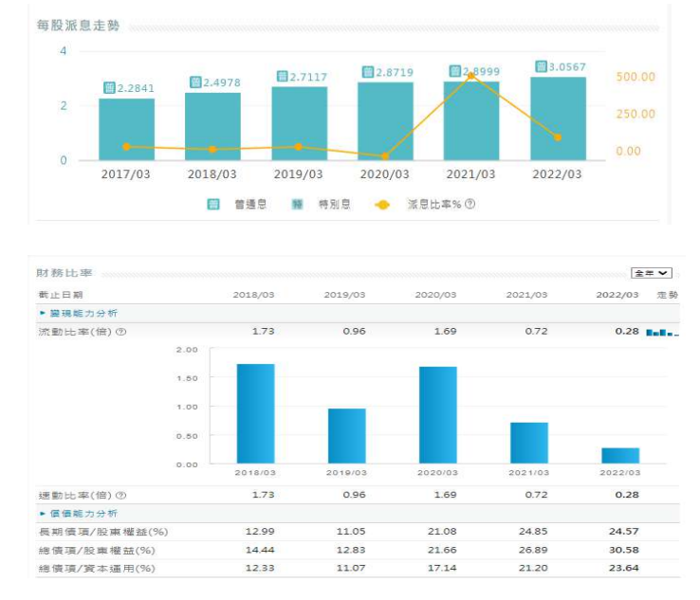Open the help icon beside 流動比率(倍)
The image size is (700, 600).
click(121, 332)
